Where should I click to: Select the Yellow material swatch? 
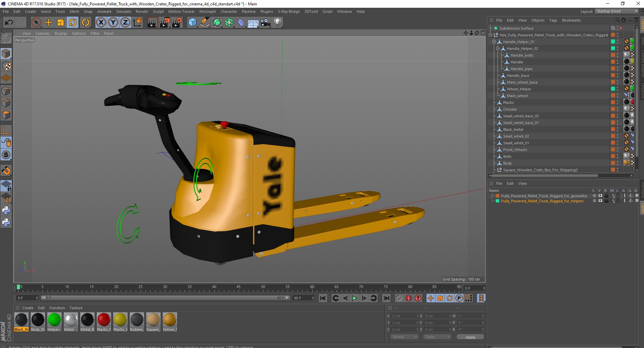[170, 322]
